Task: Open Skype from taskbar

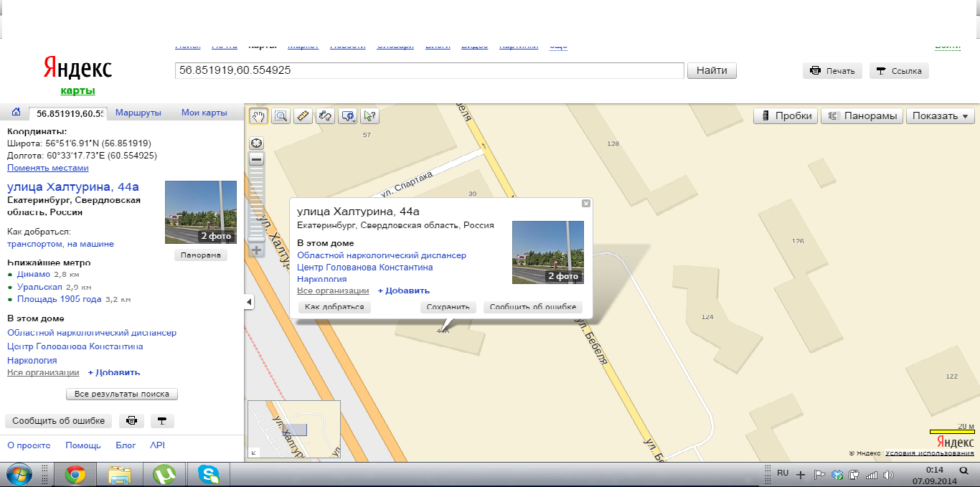Action: [x=209, y=475]
